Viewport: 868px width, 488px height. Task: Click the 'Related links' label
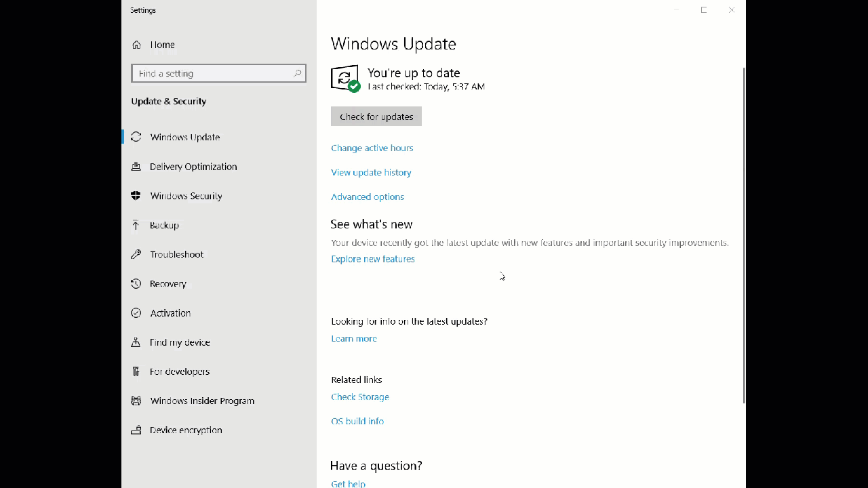pos(357,380)
